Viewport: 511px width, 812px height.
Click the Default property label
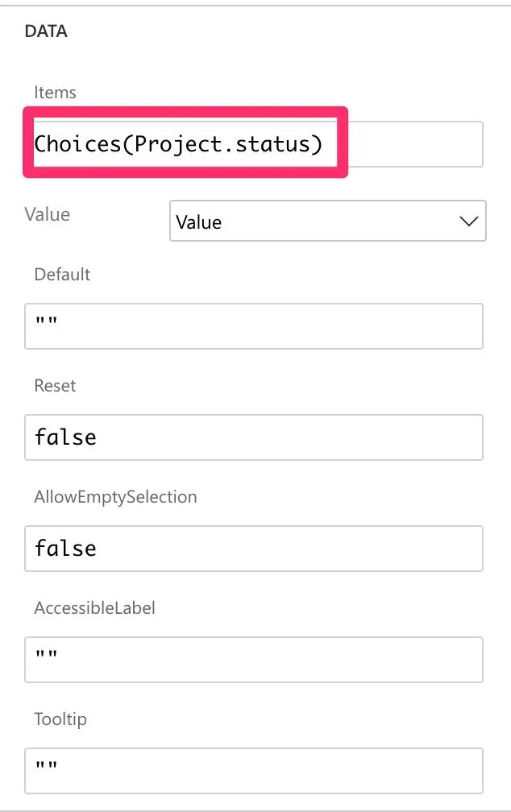click(62, 274)
